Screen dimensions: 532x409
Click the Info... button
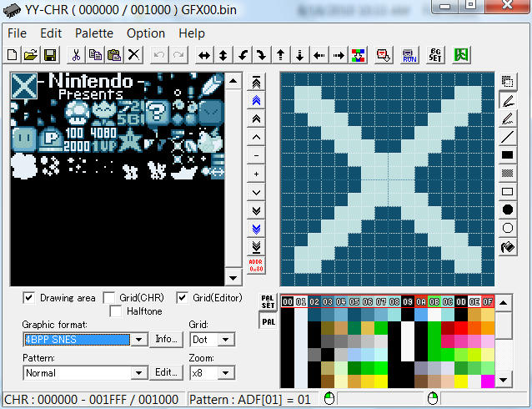click(166, 339)
